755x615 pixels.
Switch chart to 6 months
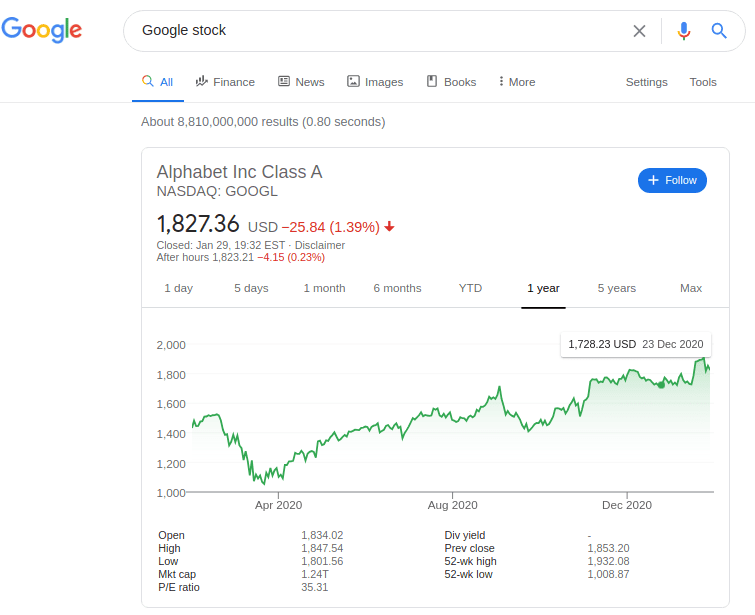point(397,288)
